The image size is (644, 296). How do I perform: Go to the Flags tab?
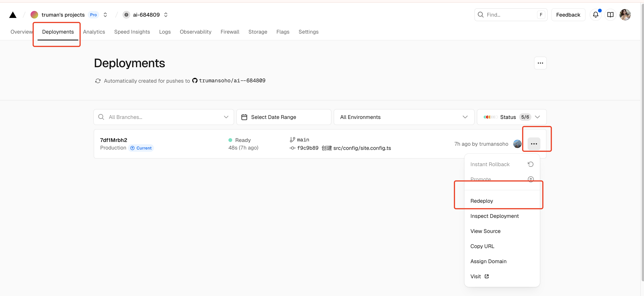tap(283, 32)
